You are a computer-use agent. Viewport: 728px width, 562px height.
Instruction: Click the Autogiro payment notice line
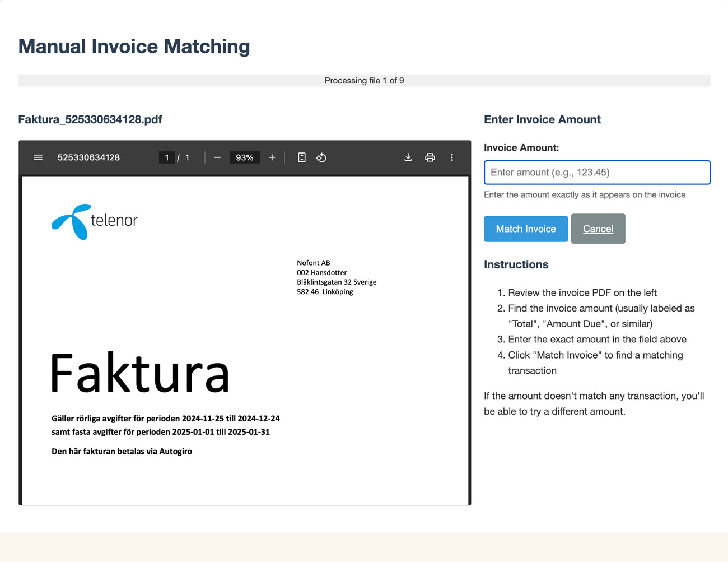(122, 452)
